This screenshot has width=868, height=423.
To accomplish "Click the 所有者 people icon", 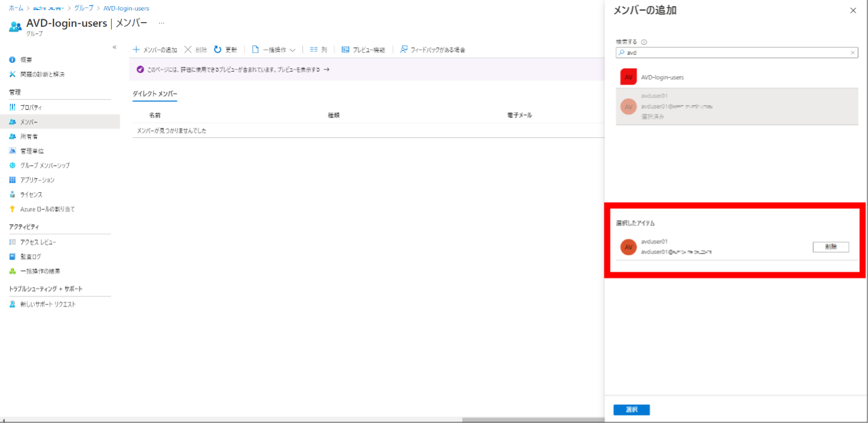I will (12, 136).
